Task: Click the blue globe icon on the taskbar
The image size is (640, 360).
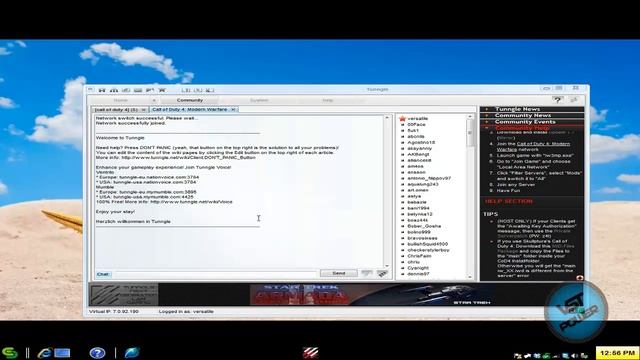Action: tap(132, 353)
